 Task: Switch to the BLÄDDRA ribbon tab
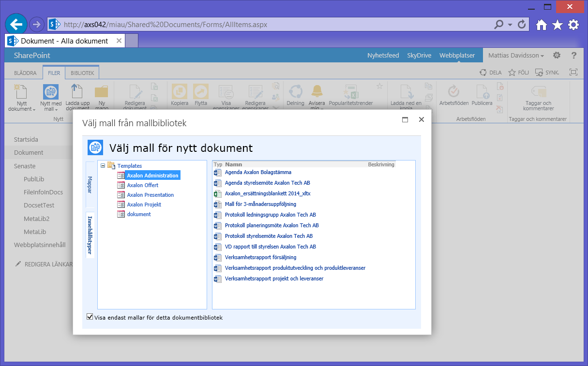[25, 73]
